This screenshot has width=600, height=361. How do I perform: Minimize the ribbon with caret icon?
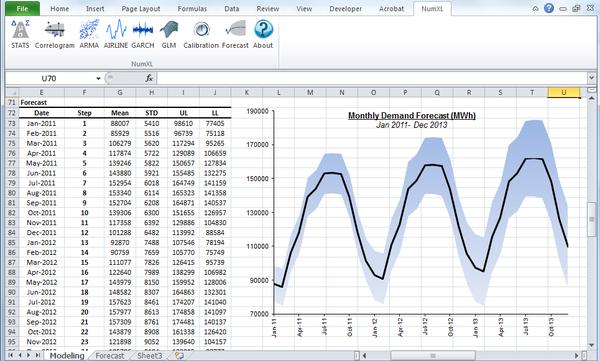(535, 8)
